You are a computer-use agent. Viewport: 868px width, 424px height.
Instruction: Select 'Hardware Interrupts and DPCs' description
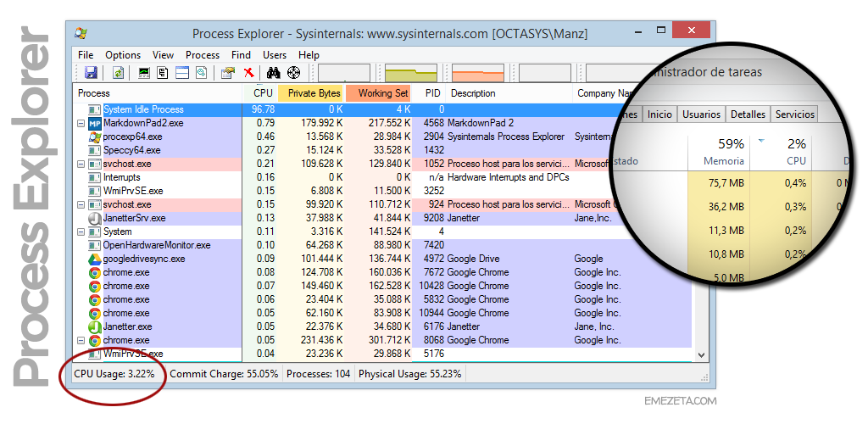509,177
